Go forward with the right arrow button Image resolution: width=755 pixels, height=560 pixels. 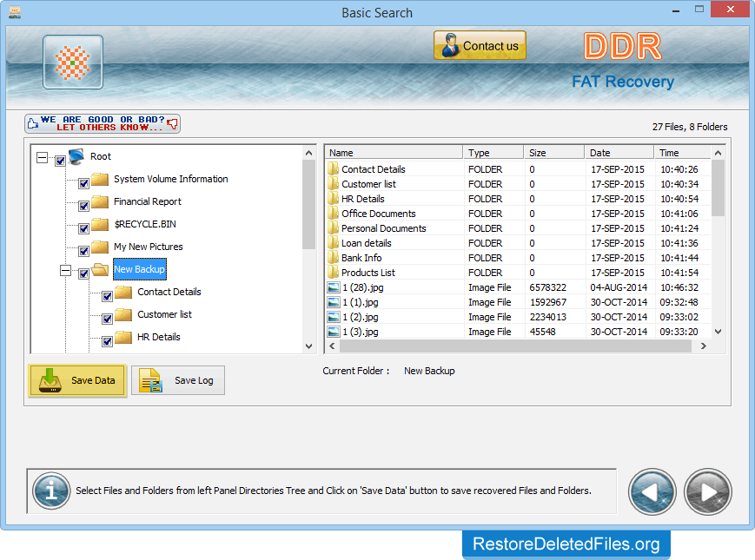tap(708, 491)
